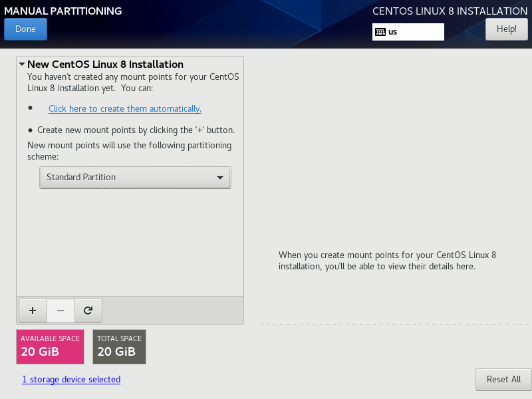532x399 pixels.
Task: Open the 1 storage device selected link
Action: [x=71, y=379]
